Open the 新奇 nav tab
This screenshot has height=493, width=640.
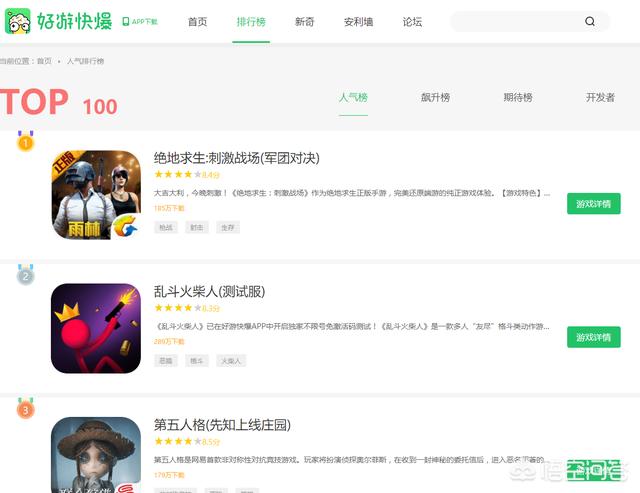(x=304, y=22)
